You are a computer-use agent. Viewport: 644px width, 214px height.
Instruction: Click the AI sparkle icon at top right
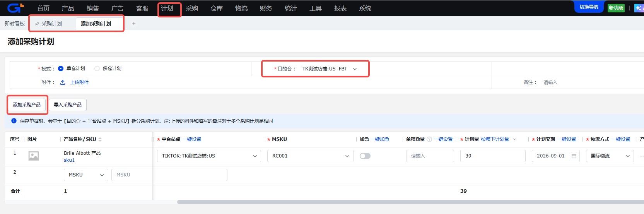(x=639, y=8)
